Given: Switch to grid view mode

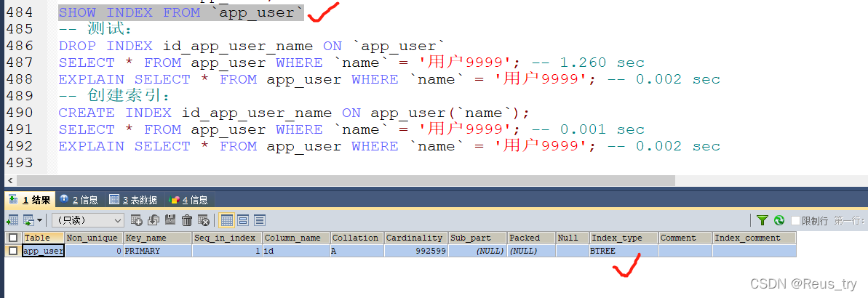Looking at the screenshot, I should (x=226, y=220).
